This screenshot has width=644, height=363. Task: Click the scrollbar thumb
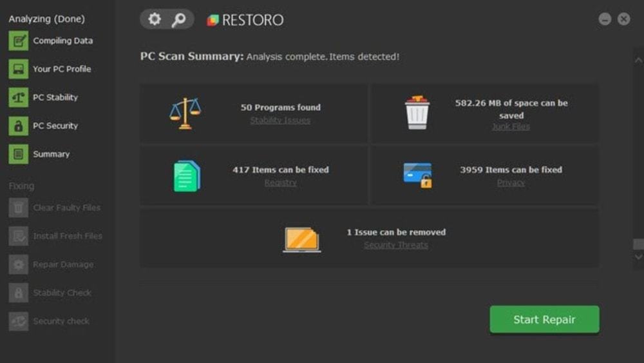[638, 244]
